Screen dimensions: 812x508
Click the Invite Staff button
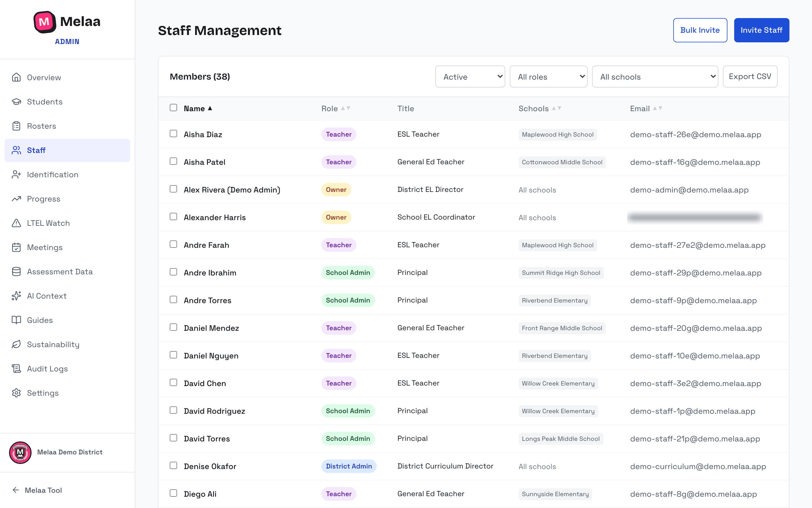[x=761, y=30]
